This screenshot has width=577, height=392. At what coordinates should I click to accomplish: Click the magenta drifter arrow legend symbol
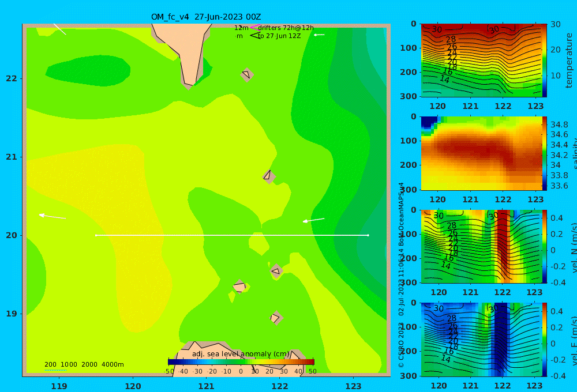point(254,28)
